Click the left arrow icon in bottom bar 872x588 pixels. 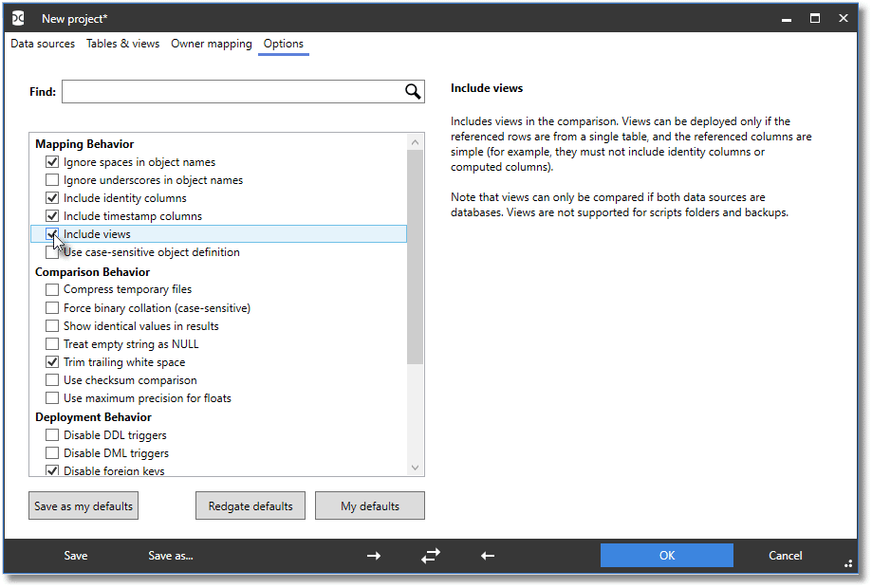pyautogui.click(x=488, y=556)
